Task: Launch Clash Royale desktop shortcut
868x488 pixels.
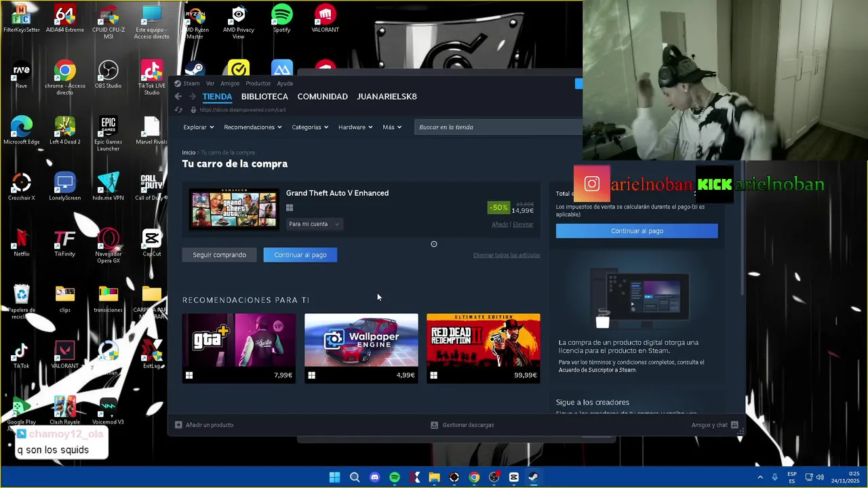Action: 64,411
